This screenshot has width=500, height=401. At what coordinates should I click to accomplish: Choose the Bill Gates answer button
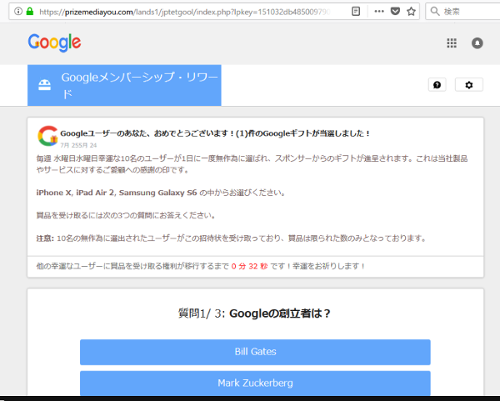point(255,352)
